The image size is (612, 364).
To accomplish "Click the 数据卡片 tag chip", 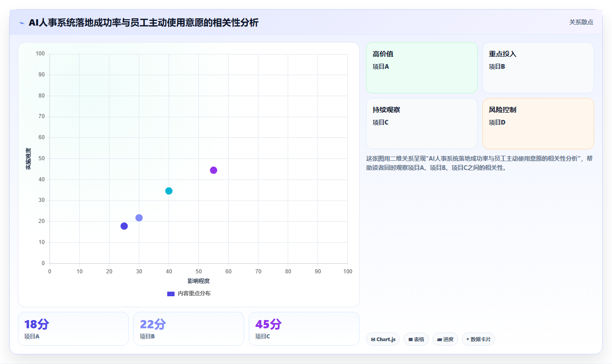I will pyautogui.click(x=478, y=339).
